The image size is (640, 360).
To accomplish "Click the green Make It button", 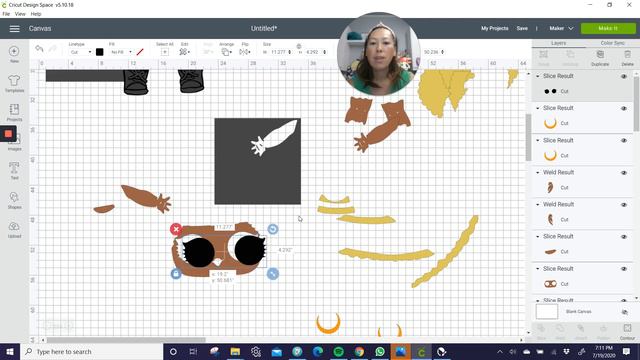I will 608,29.
